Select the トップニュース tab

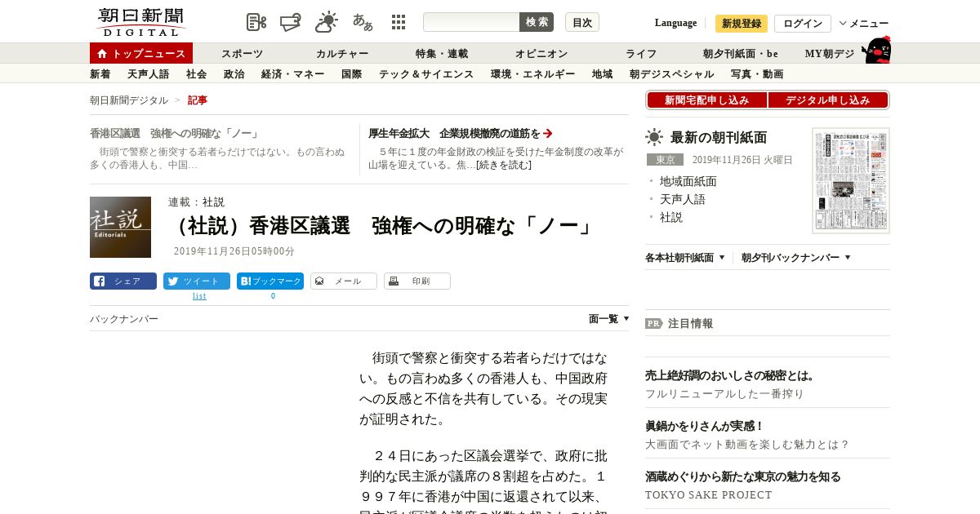[141, 53]
